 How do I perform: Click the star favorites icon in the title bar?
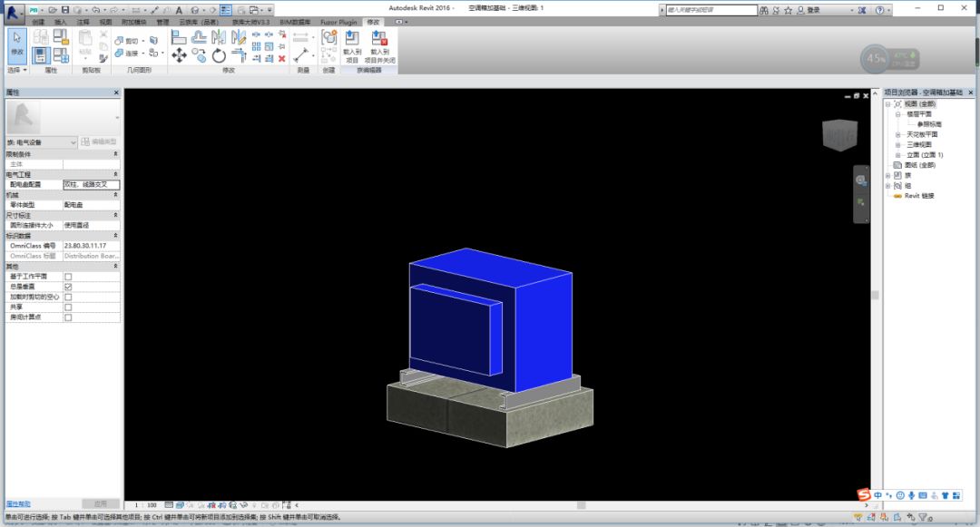[789, 10]
